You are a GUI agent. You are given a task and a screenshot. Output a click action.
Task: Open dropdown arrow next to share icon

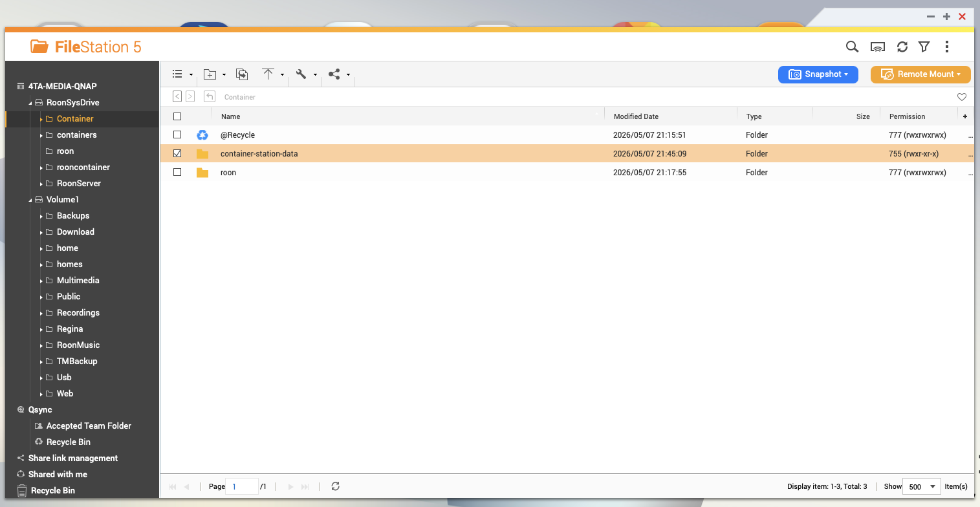pos(348,75)
